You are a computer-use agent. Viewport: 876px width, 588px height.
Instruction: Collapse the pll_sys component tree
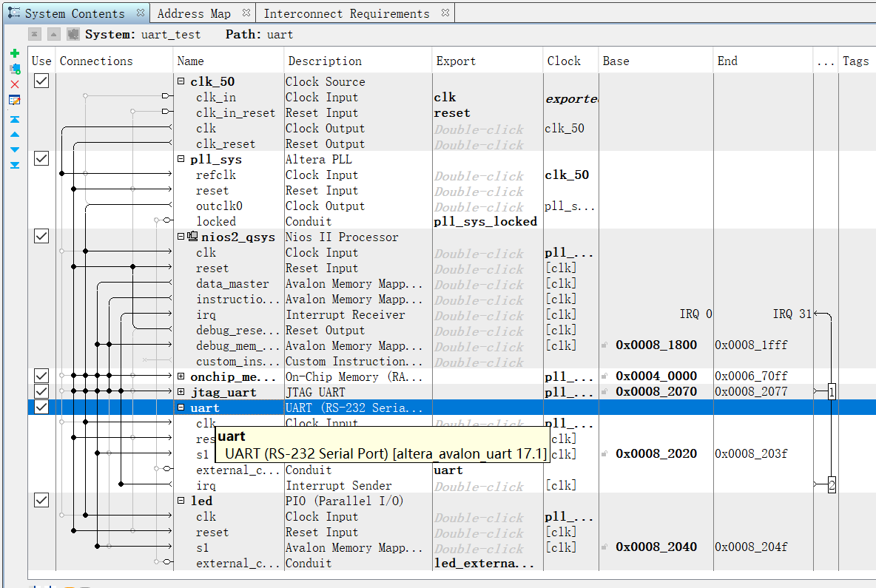pyautogui.click(x=181, y=158)
